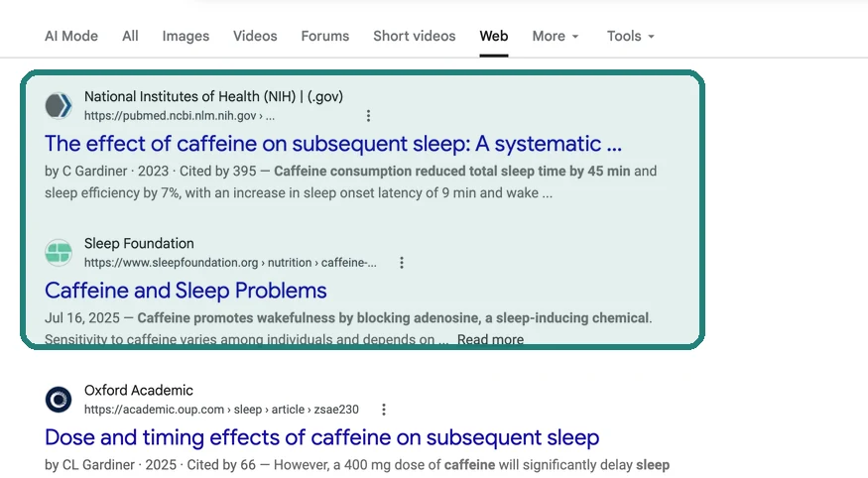The width and height of the screenshot is (868, 478).
Task: Select the Web tab
Action: tap(494, 36)
